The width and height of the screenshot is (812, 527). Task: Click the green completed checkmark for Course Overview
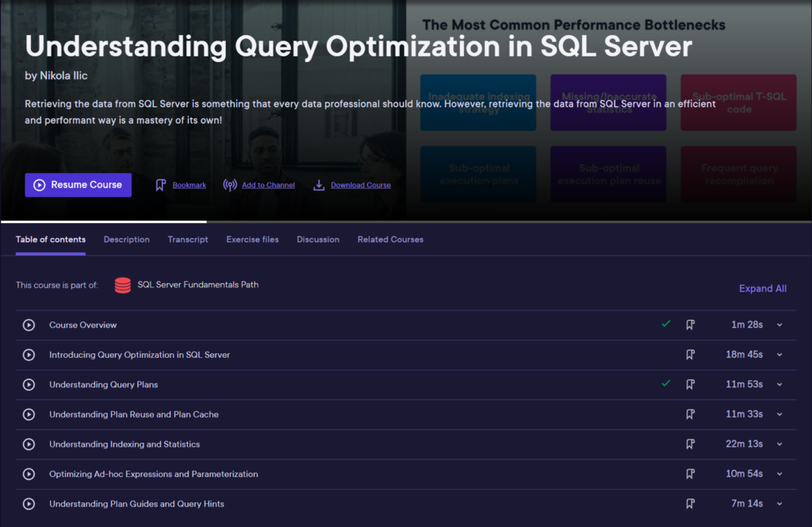[666, 324]
